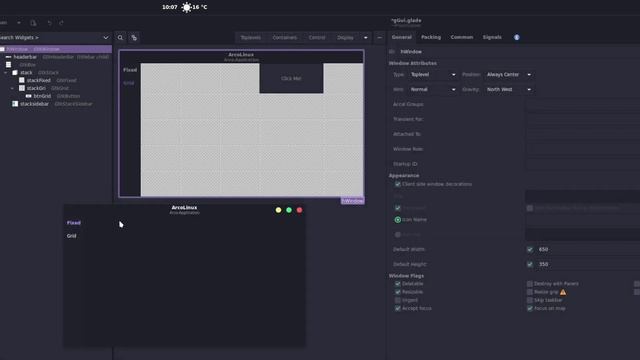Click the Resize grip warning triangle
Screen dimensions: 640x360
point(563,292)
